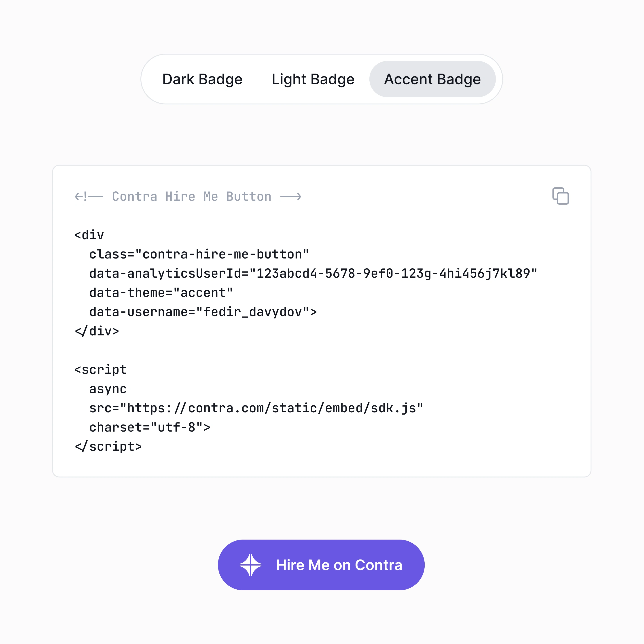Viewport: 644px width, 644px height.
Task: Switch to the Dark Badge tab
Action: coord(202,79)
